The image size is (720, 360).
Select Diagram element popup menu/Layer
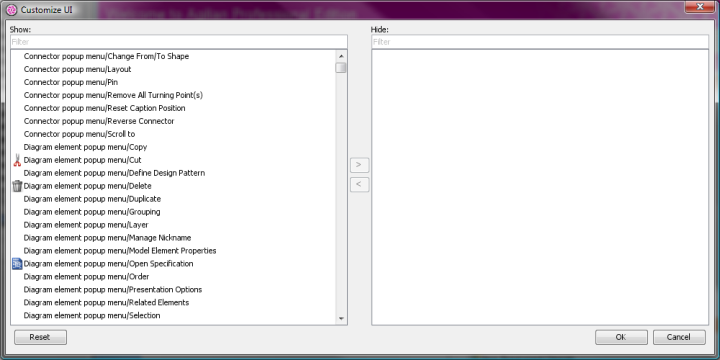[86, 225]
